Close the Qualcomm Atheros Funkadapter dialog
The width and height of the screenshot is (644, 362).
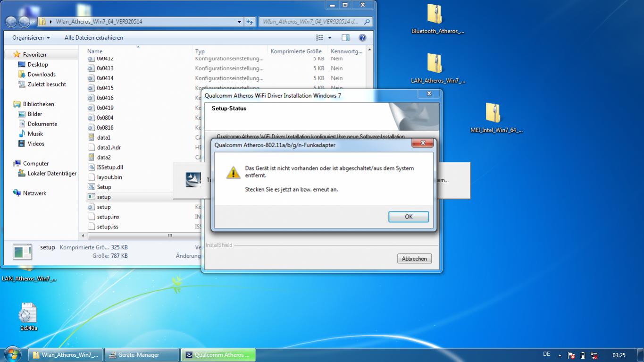point(423,143)
